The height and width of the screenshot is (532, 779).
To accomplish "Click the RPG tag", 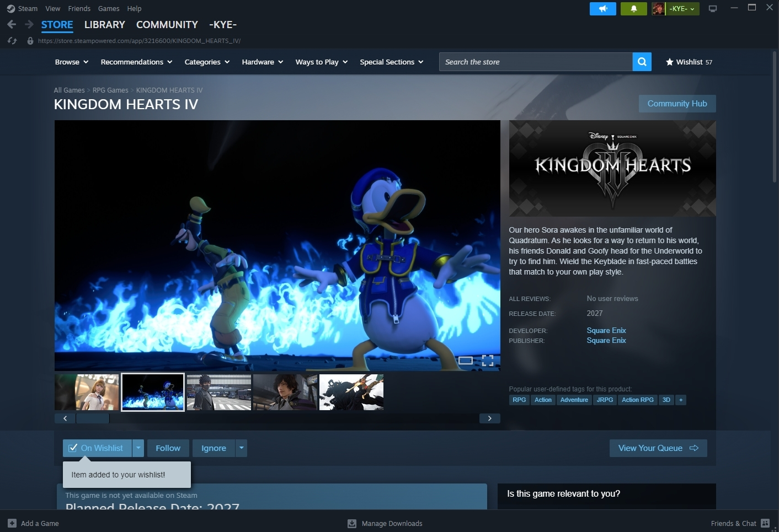I will coord(519,400).
